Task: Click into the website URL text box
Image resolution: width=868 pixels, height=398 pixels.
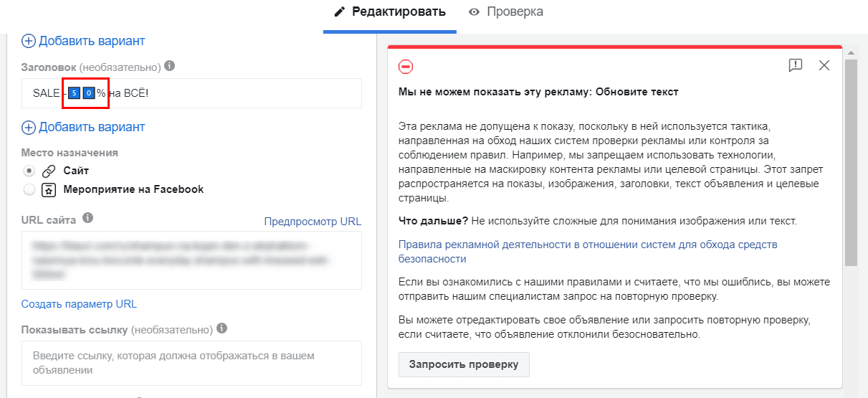Action: pyautogui.click(x=191, y=260)
